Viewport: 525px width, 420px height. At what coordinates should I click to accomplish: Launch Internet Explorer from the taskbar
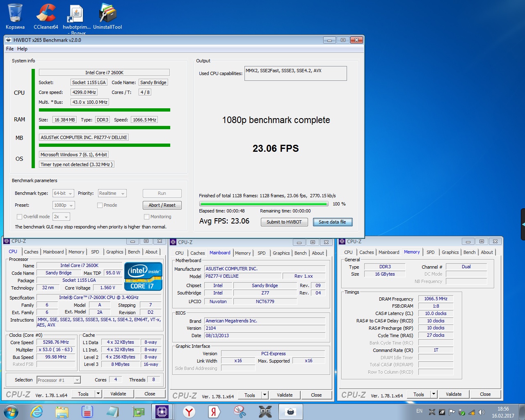click(x=37, y=412)
